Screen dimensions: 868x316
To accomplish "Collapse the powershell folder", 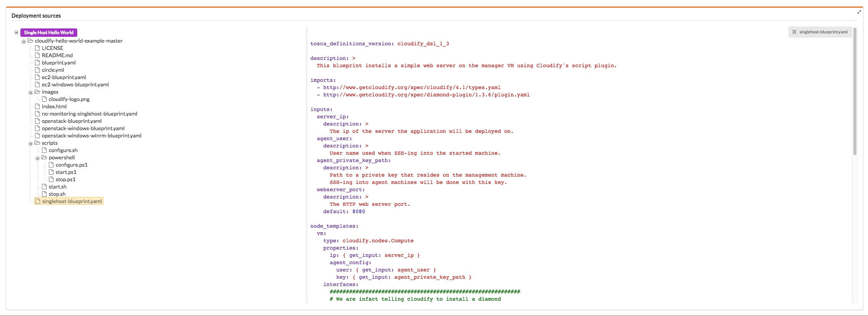I will [x=37, y=158].
